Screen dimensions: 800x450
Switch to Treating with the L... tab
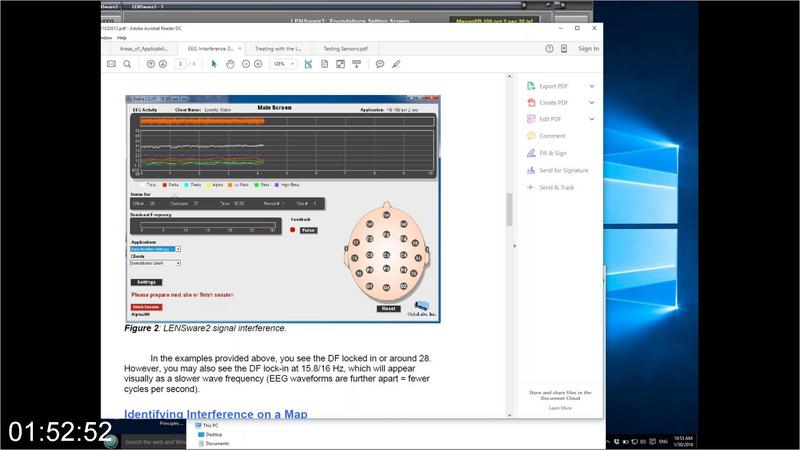pyautogui.click(x=278, y=48)
